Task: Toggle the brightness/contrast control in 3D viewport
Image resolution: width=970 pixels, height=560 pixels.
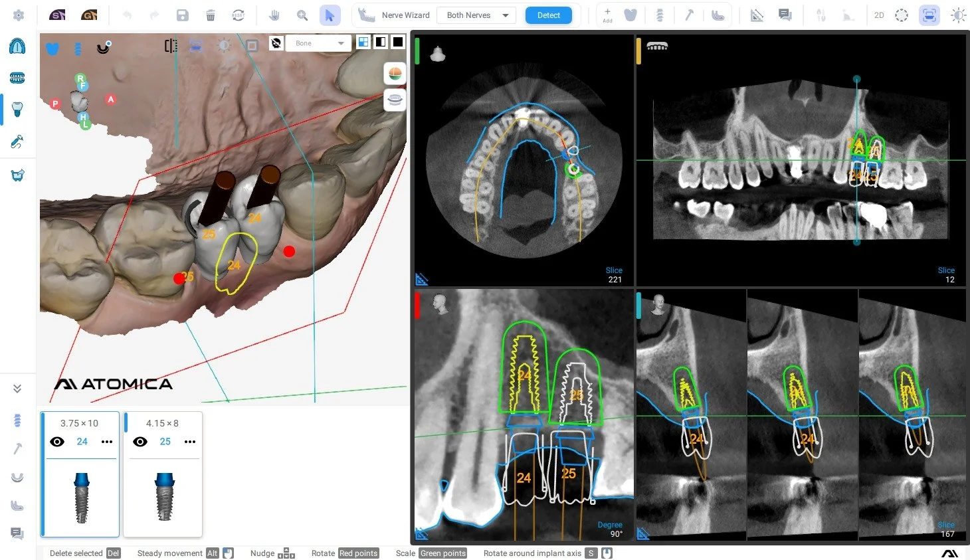Action: 224,45
